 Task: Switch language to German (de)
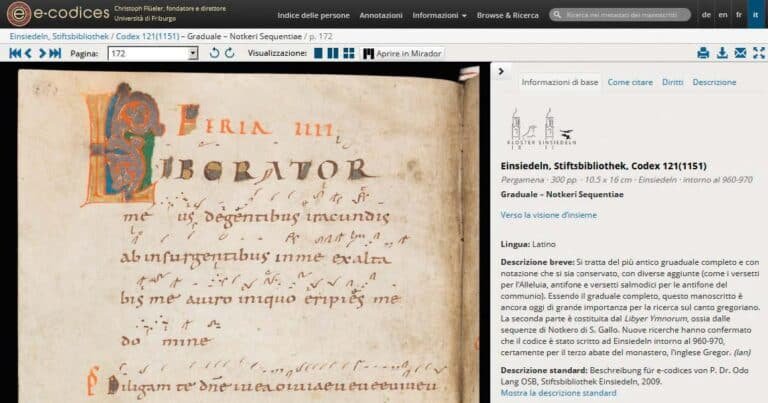[706, 15]
